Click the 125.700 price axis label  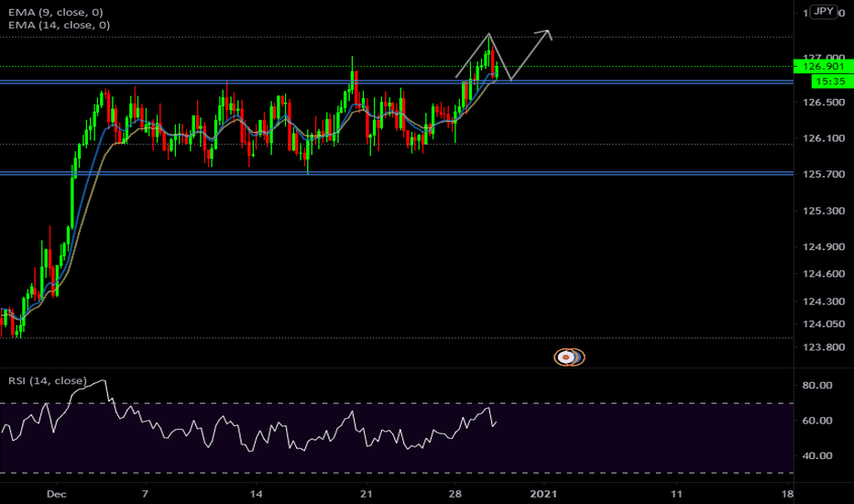coord(824,174)
